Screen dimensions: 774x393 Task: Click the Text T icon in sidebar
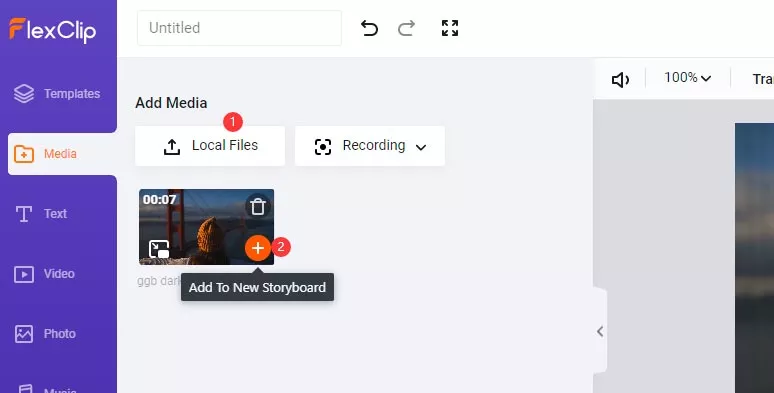[24, 214]
